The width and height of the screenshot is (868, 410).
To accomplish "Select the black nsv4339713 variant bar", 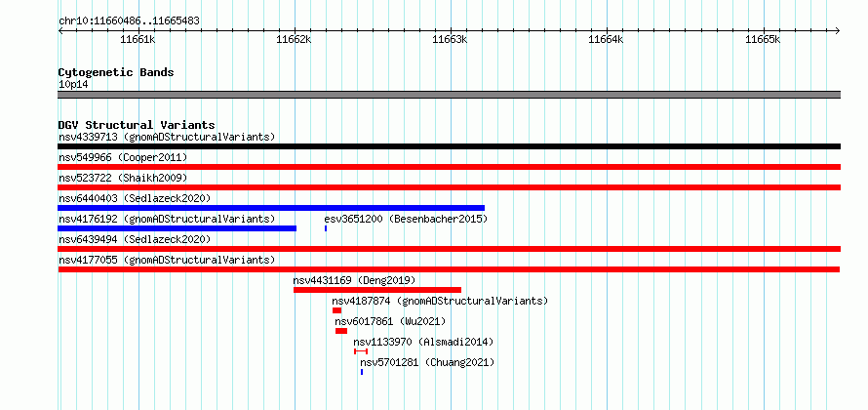I will point(449,146).
